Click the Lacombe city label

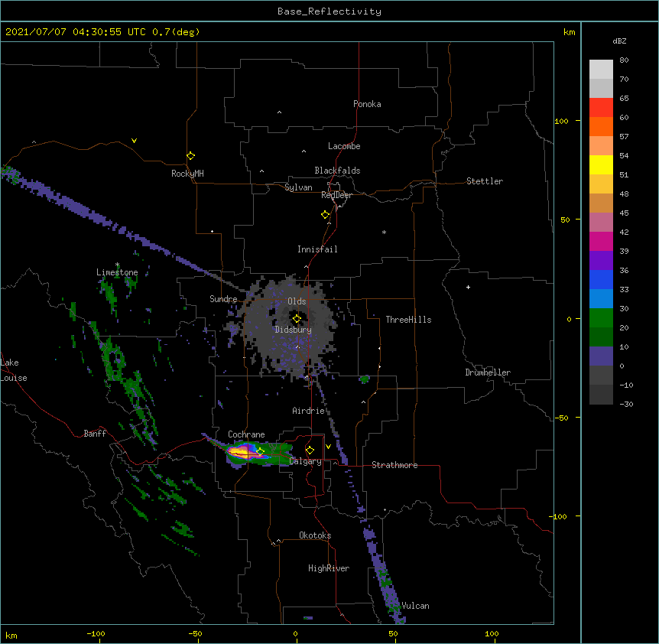point(344,146)
